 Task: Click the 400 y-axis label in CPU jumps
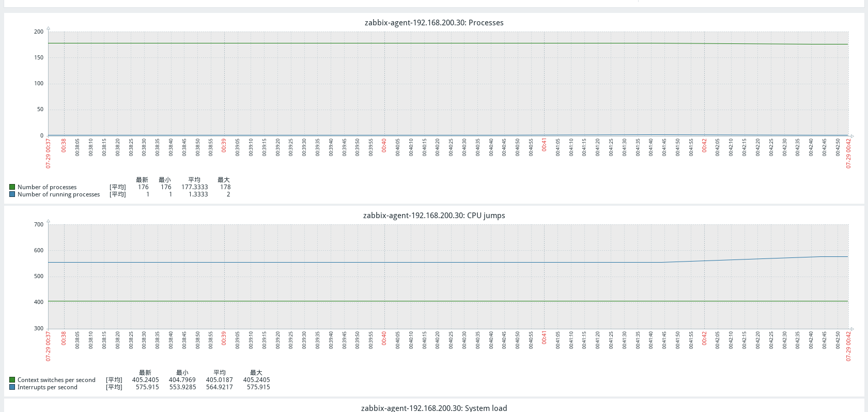tap(39, 302)
